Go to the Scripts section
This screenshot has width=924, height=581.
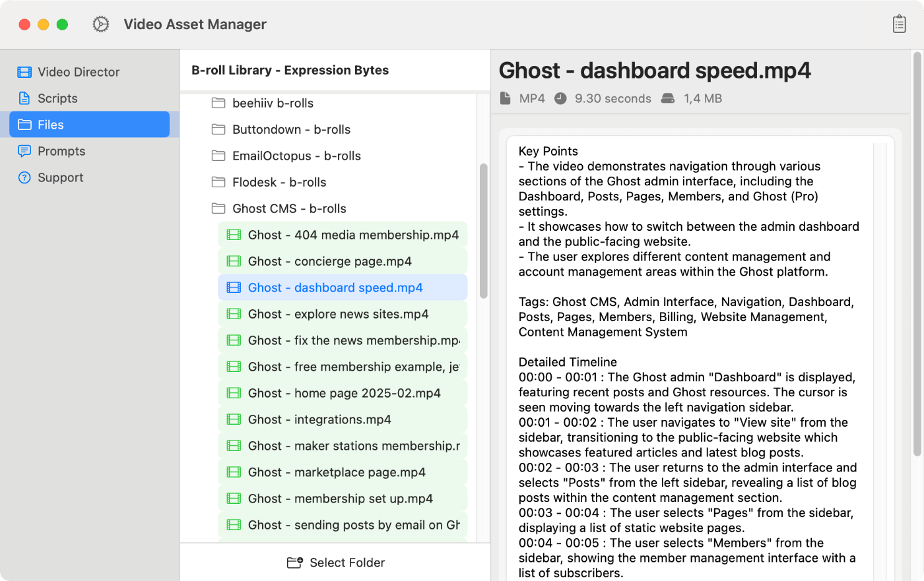[55, 98]
